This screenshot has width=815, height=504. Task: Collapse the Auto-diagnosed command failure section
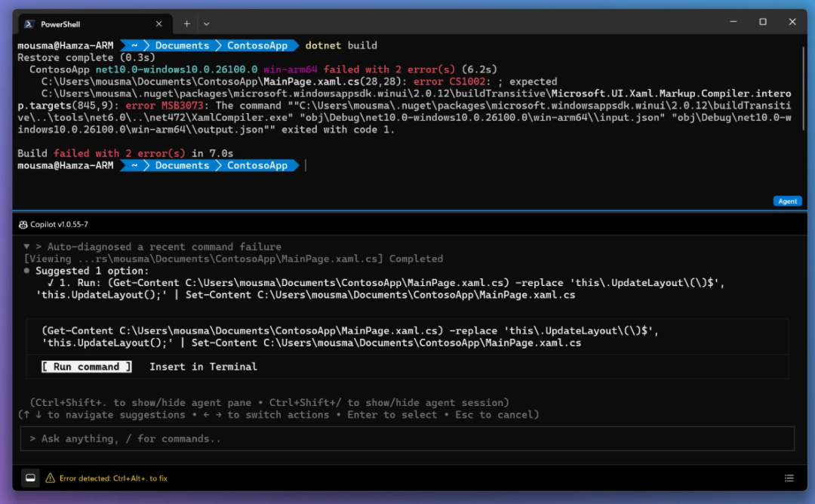coord(26,246)
